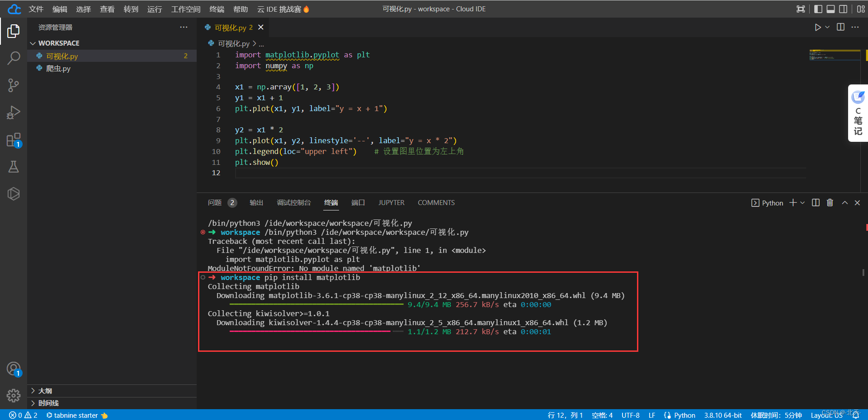Click errors and warnings count in status bar
This screenshot has height=420, width=868.
pyautogui.click(x=23, y=415)
